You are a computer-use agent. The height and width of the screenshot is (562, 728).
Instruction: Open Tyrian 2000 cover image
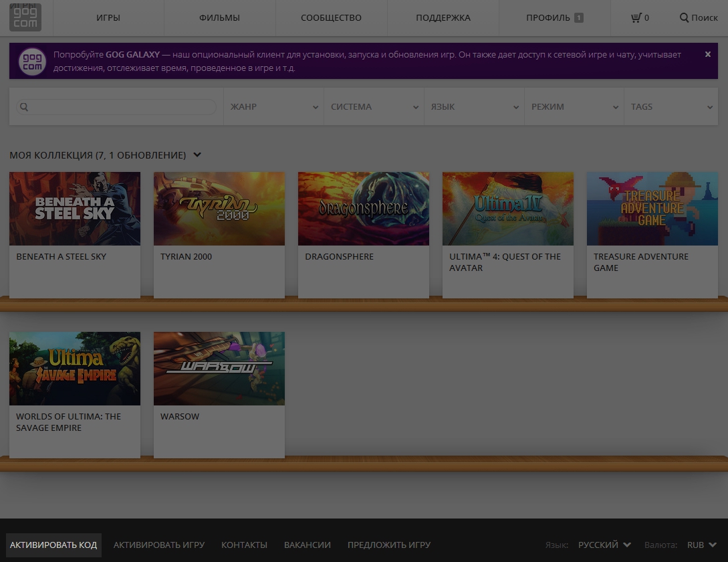coord(219,209)
